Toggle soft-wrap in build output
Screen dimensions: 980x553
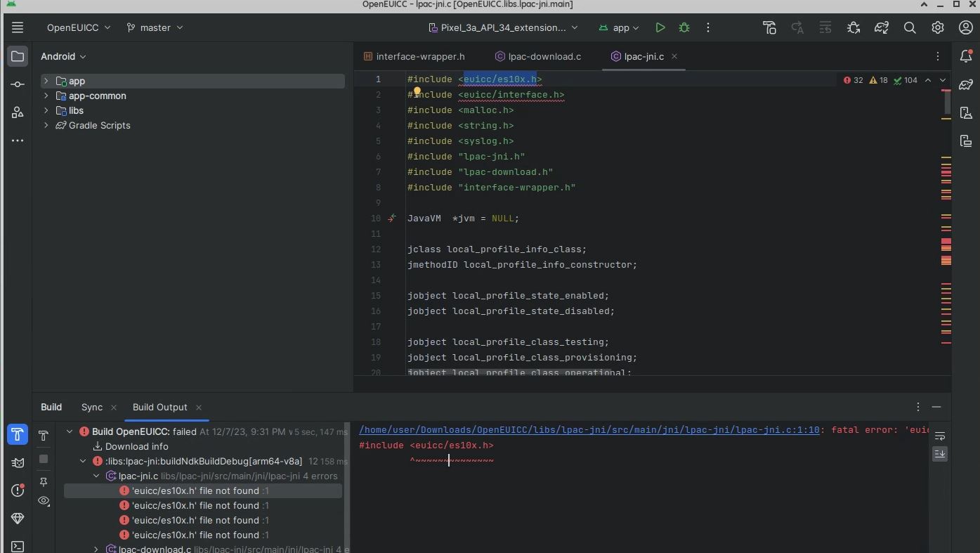click(x=940, y=436)
